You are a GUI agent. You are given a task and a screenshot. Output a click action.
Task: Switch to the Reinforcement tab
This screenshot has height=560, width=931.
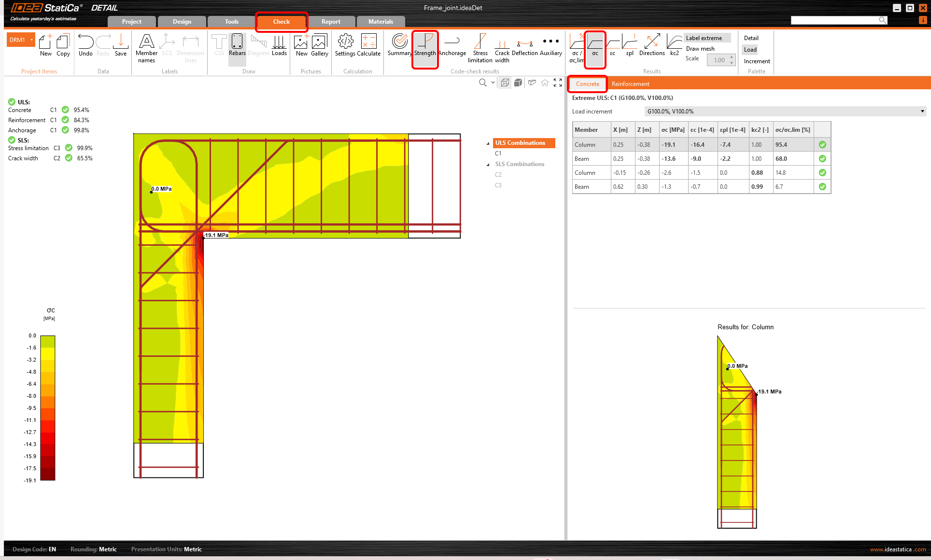pos(630,84)
